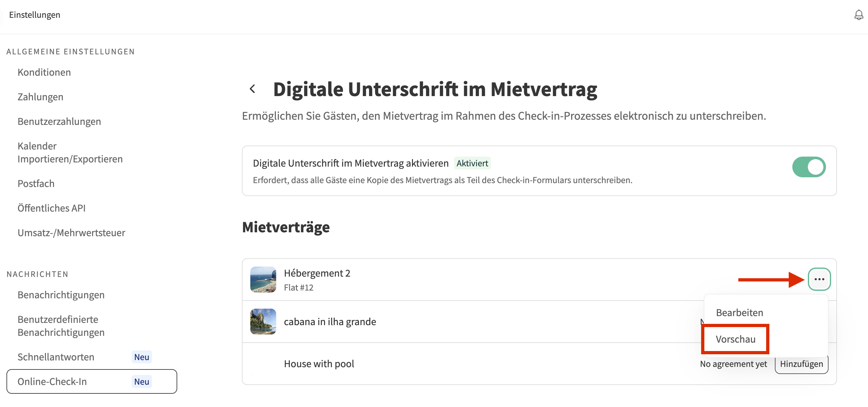Open Schnellantworten sidebar item

(56, 357)
